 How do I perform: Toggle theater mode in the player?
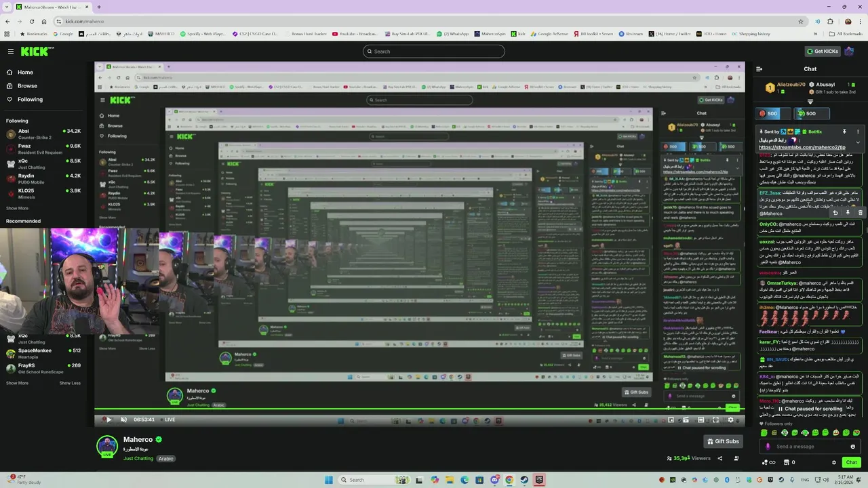(701, 420)
